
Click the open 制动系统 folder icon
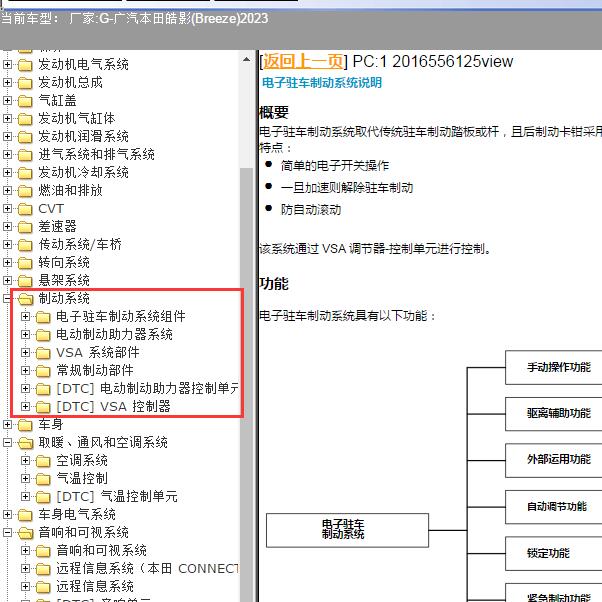point(25,299)
